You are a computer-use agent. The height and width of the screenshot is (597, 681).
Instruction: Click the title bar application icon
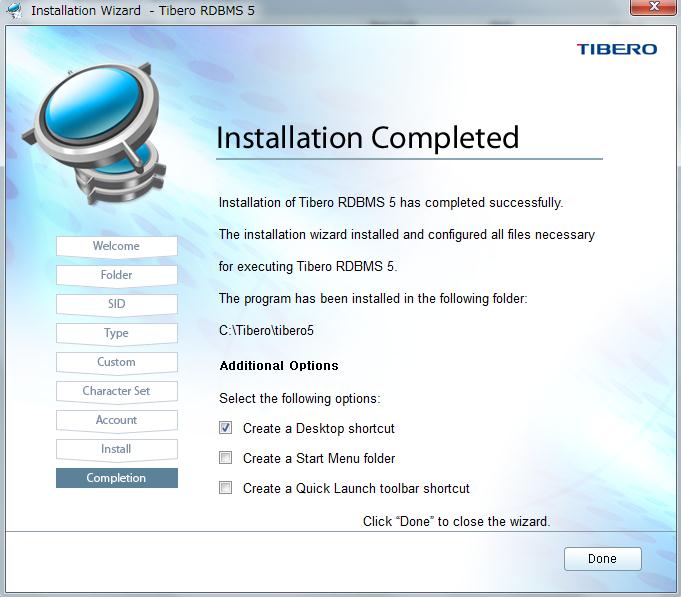15,10
